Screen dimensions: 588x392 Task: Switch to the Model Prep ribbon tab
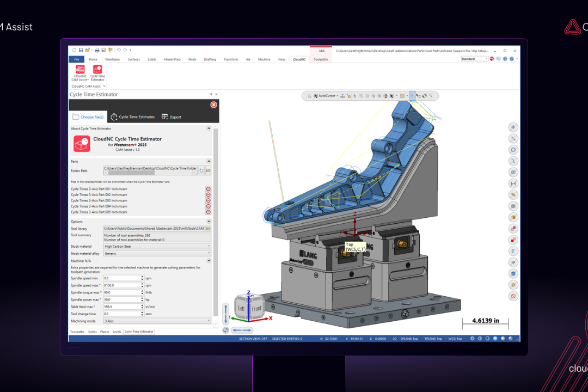pyautogui.click(x=172, y=59)
